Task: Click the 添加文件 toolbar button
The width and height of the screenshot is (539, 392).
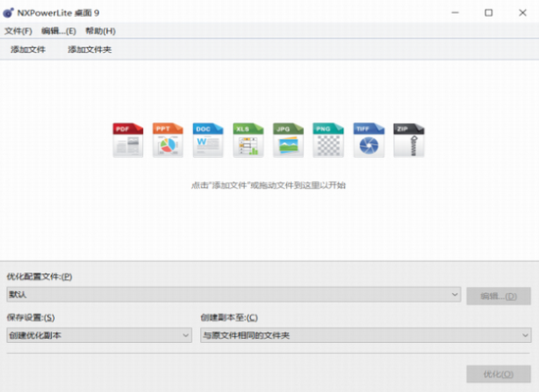Action: pos(27,50)
